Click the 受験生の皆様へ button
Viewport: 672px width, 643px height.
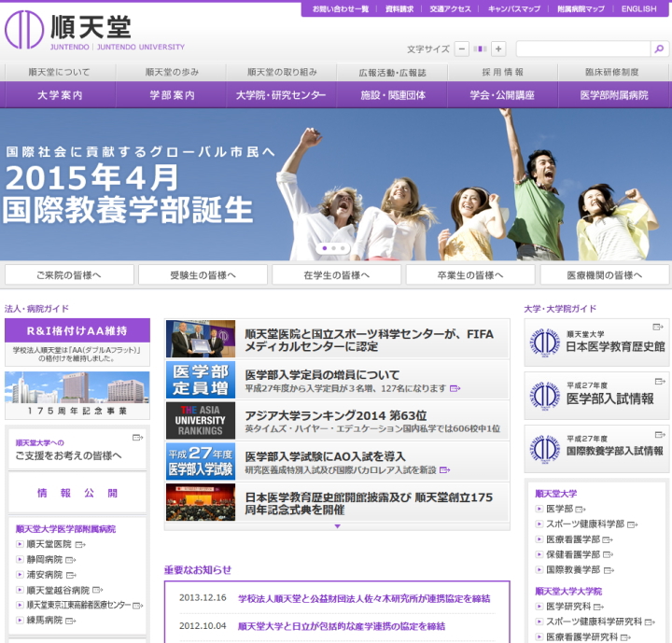pos(202,274)
